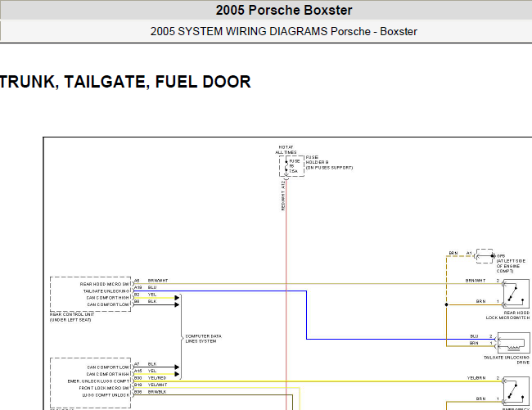532x410 pixels.
Task: Click the 'FUSE HOLDER B (ON FUSES SUPPORT)' label
Action: [329, 162]
